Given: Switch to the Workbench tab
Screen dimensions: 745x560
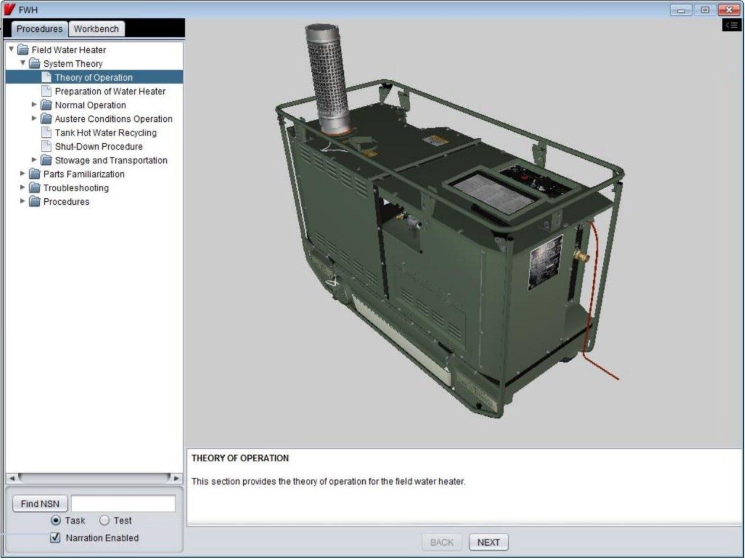Looking at the screenshot, I should point(96,28).
